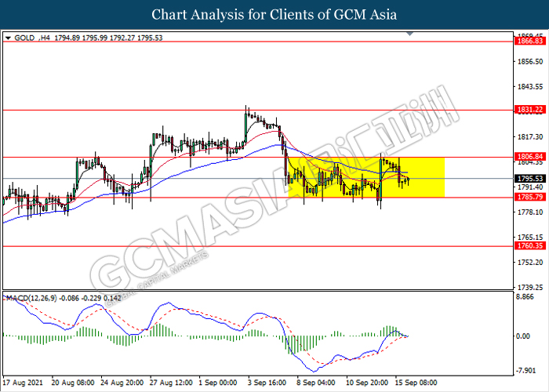Click the 1843.55 price scale value
Image resolution: width=549 pixels, height=392 pixels.
coord(530,87)
